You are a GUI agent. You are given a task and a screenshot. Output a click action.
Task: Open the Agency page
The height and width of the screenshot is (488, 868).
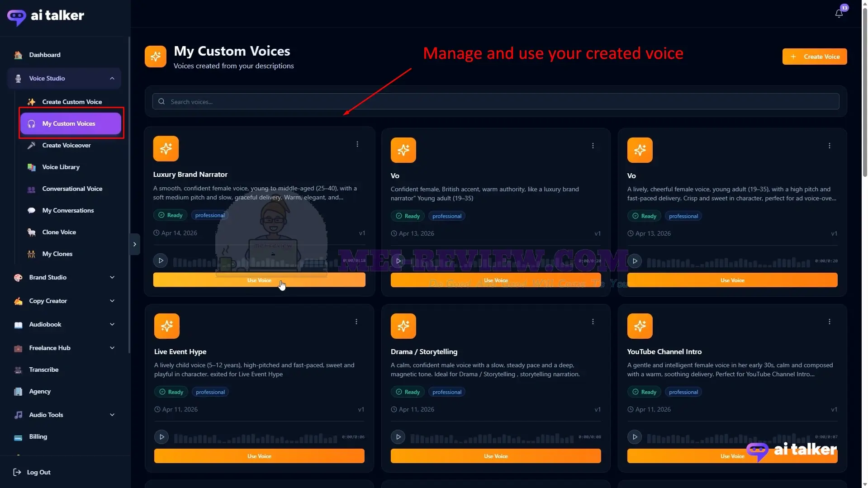64,391
